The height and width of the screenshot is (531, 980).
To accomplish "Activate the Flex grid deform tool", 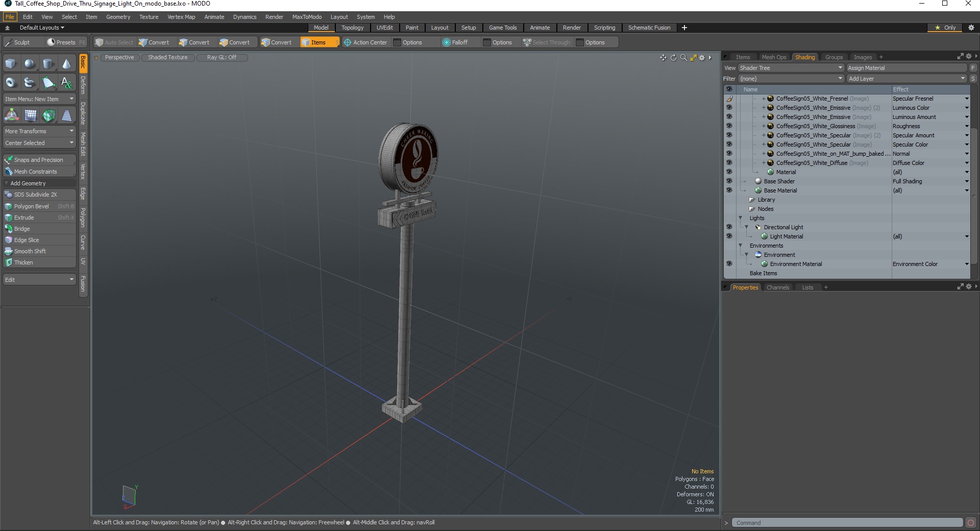I will 30,116.
